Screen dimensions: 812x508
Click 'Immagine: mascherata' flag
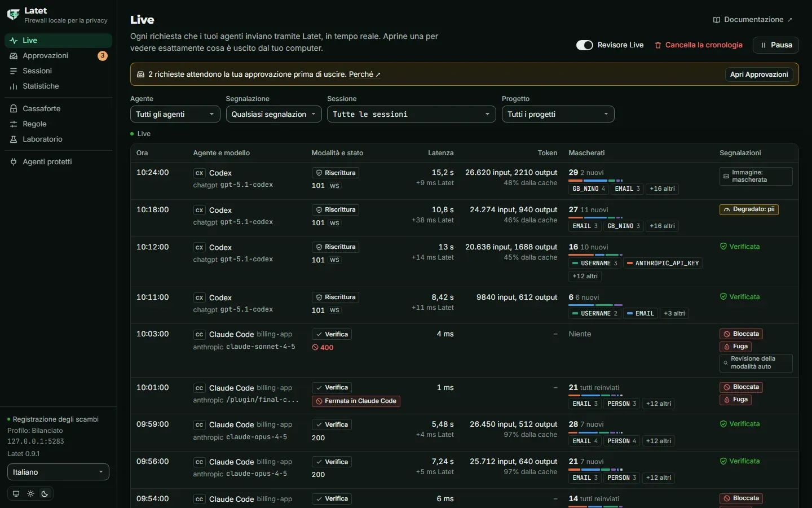coord(756,176)
